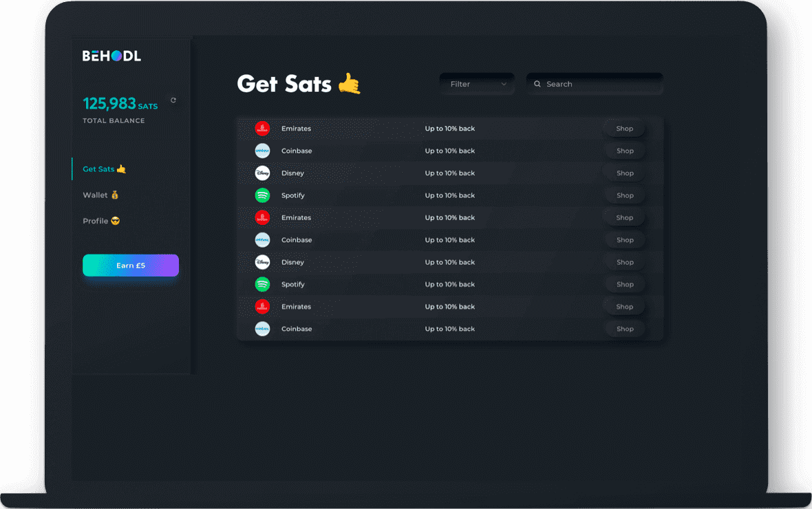Click the money bag icon beside Wallet
Screen dimensions: 812x509
(115, 195)
